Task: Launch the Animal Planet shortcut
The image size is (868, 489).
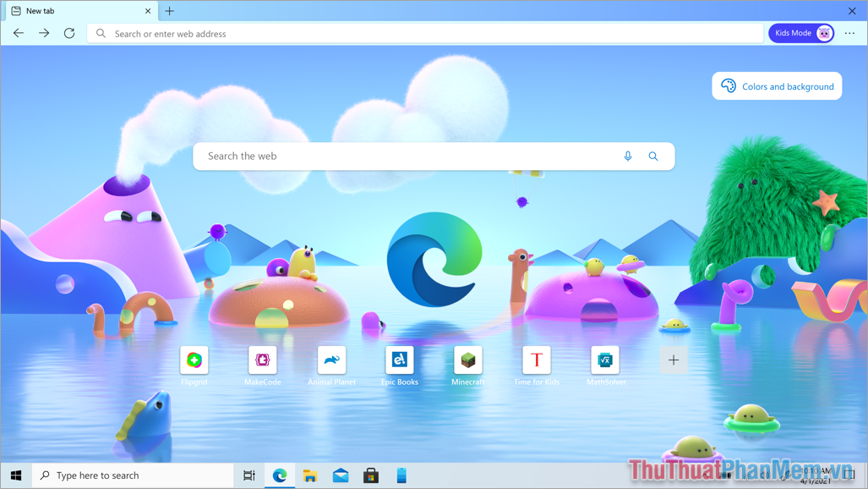Action: [x=330, y=360]
